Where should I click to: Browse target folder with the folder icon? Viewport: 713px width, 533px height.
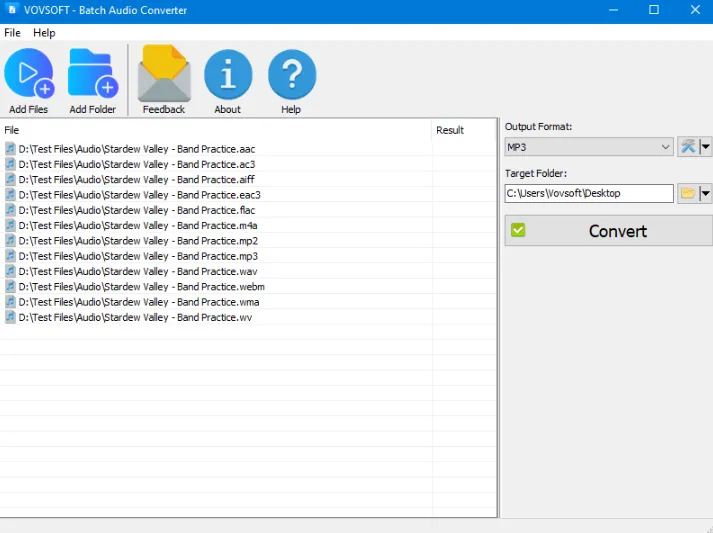click(x=688, y=193)
